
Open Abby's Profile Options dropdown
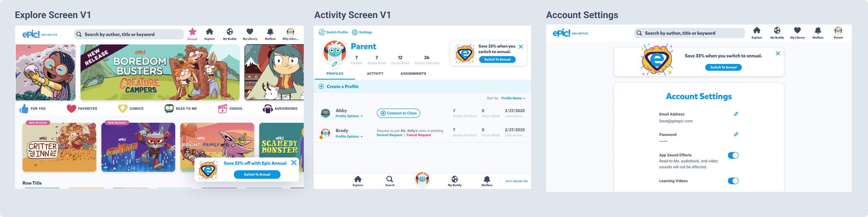coord(349,116)
